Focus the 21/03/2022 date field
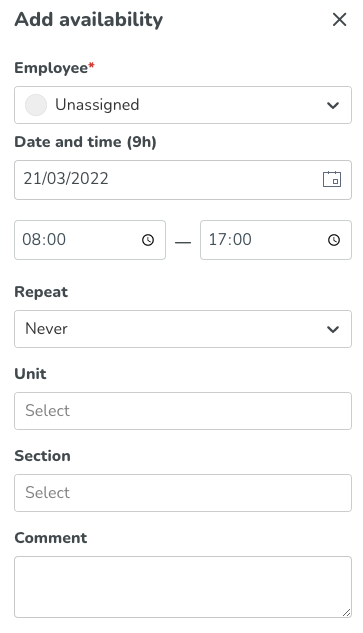This screenshot has height=633, width=363. click(x=183, y=180)
